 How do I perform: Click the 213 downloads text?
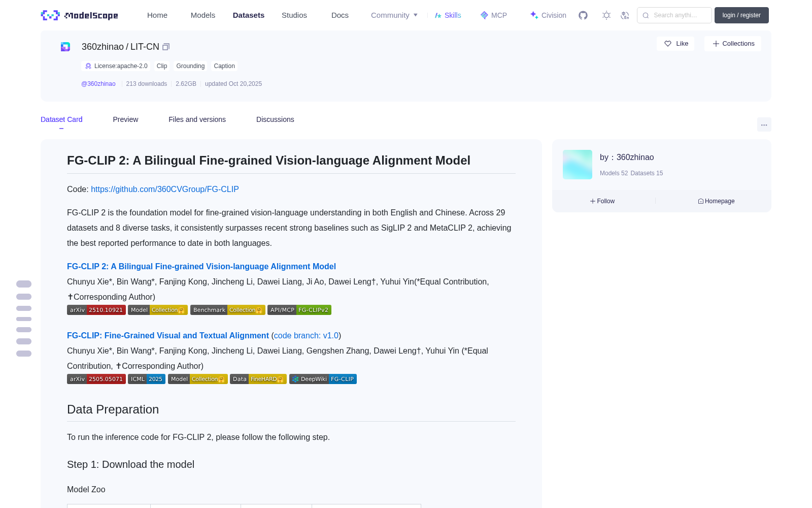point(147,84)
